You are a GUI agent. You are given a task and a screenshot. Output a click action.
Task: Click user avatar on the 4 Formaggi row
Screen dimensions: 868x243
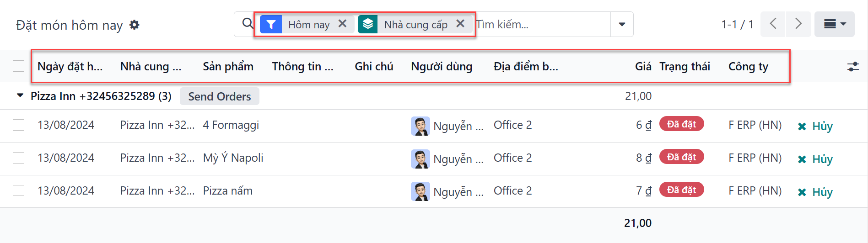420,126
